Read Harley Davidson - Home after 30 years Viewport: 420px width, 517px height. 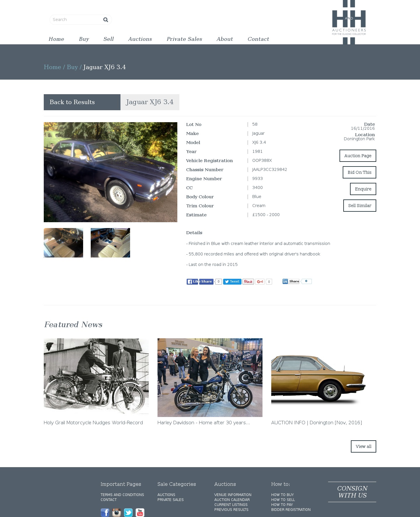tap(204, 423)
